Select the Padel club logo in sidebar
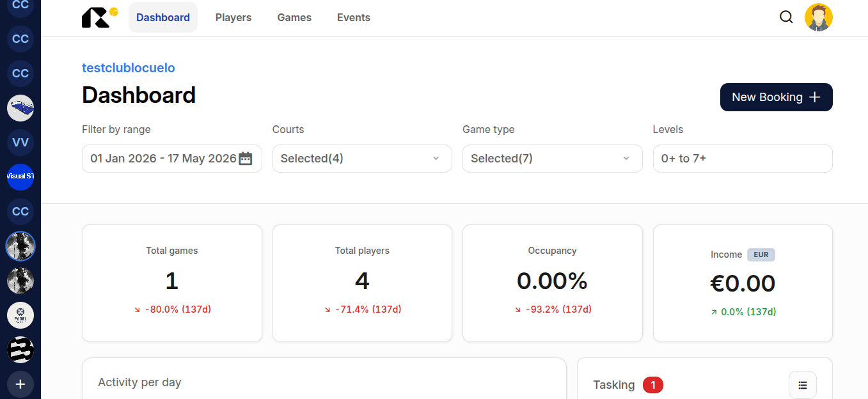 [20, 315]
